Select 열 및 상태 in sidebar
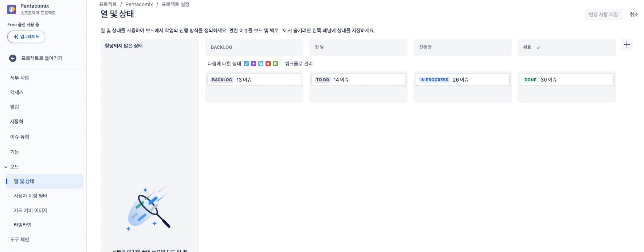644x252 pixels. coord(44,181)
